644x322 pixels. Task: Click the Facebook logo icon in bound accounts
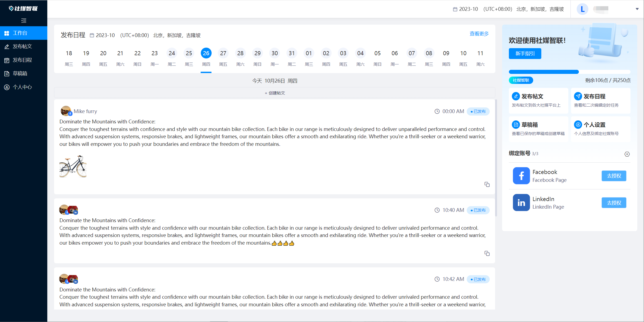[521, 176]
